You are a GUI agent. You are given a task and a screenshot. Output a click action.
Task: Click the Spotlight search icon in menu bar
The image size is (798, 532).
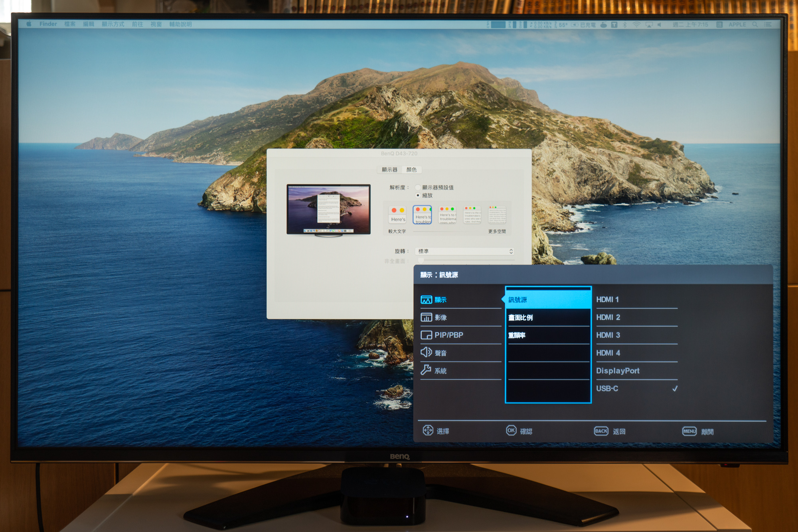coord(755,24)
